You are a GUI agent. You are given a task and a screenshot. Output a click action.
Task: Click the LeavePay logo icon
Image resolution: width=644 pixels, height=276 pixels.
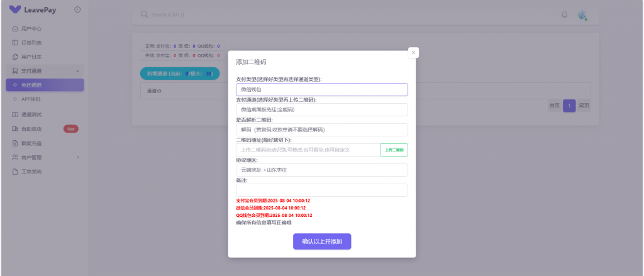pyautogui.click(x=15, y=9)
